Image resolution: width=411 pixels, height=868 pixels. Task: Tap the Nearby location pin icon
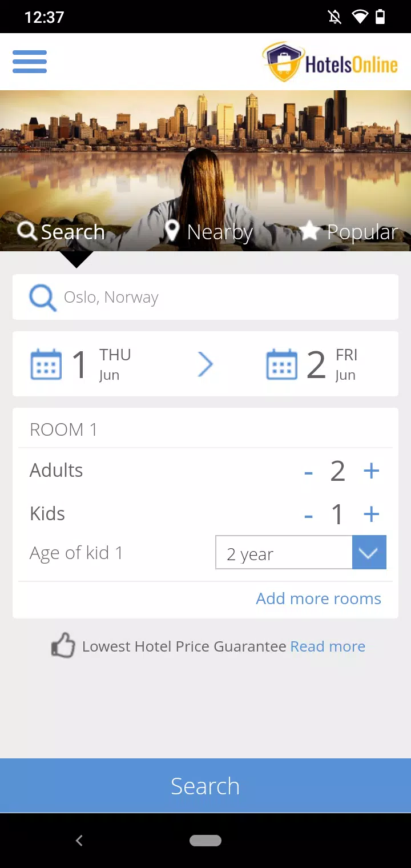pos(172,231)
